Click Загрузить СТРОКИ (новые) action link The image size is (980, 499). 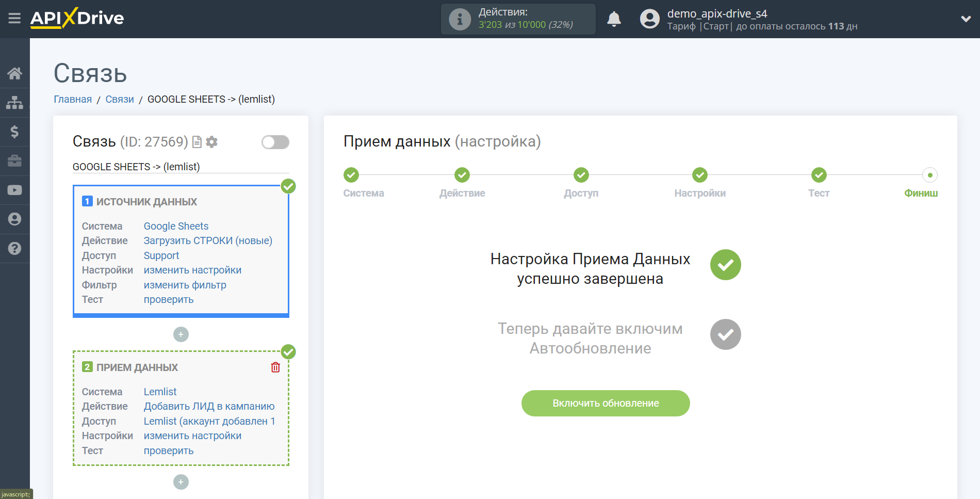208,240
